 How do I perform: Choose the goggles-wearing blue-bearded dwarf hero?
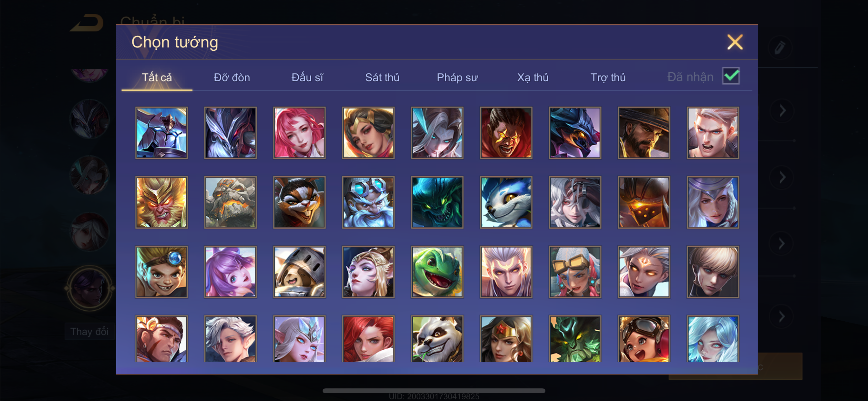pyautogui.click(x=368, y=202)
